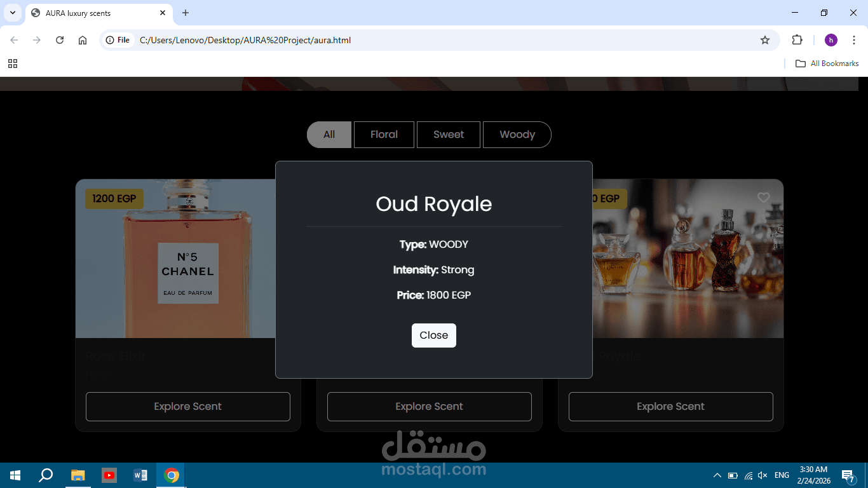
Task: Click the Chanel N°5 perfume image
Action: point(176,259)
